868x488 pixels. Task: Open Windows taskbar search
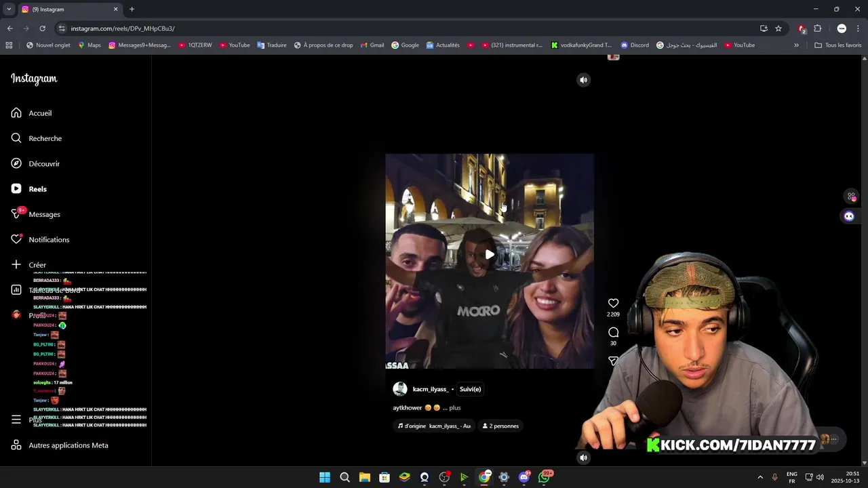tap(344, 477)
